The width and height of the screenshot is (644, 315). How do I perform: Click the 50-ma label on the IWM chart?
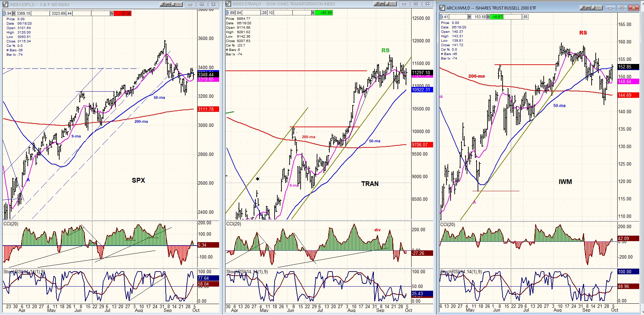click(x=559, y=105)
